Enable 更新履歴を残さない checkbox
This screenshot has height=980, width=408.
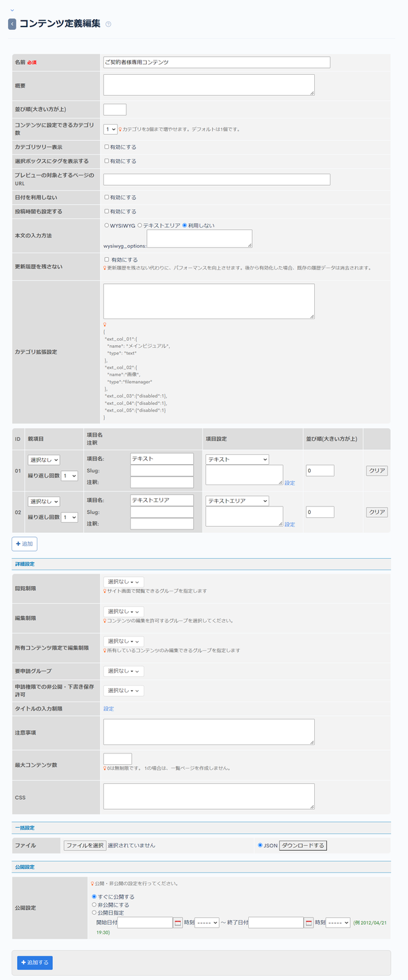(x=106, y=259)
